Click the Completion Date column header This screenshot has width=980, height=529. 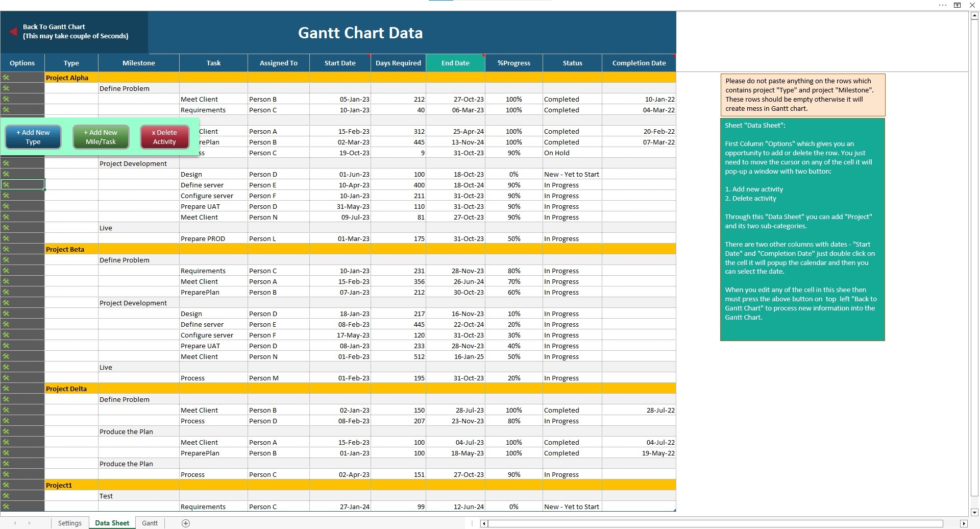point(639,63)
